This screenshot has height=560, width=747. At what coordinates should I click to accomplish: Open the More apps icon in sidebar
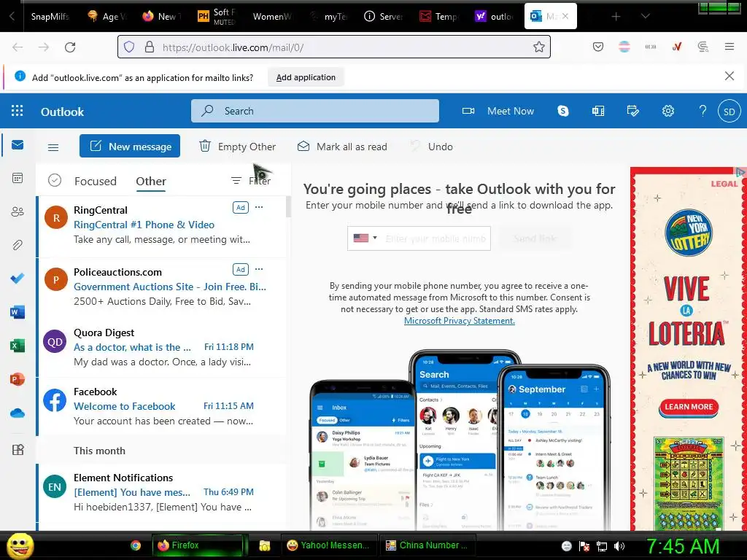tap(18, 449)
